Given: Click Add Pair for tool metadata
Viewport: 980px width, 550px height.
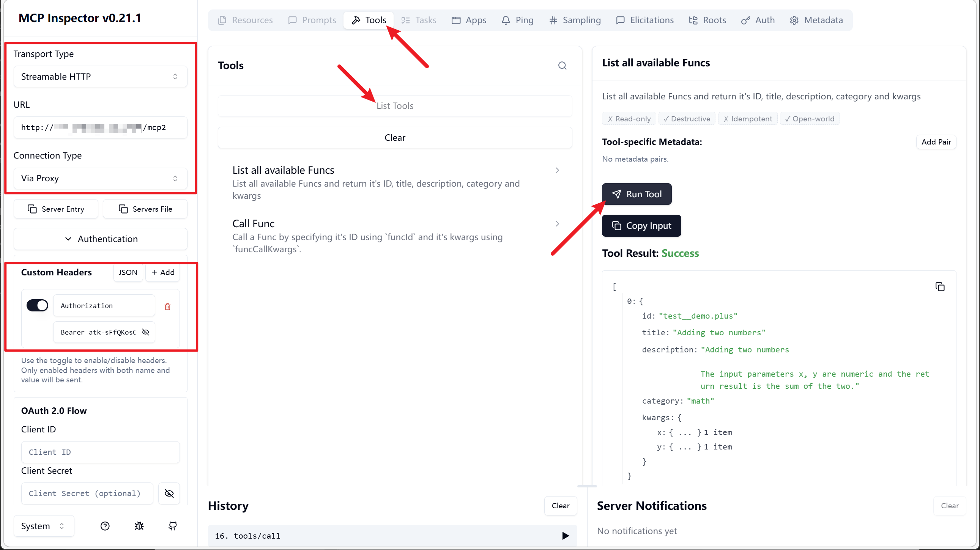Looking at the screenshot, I should coord(936,142).
